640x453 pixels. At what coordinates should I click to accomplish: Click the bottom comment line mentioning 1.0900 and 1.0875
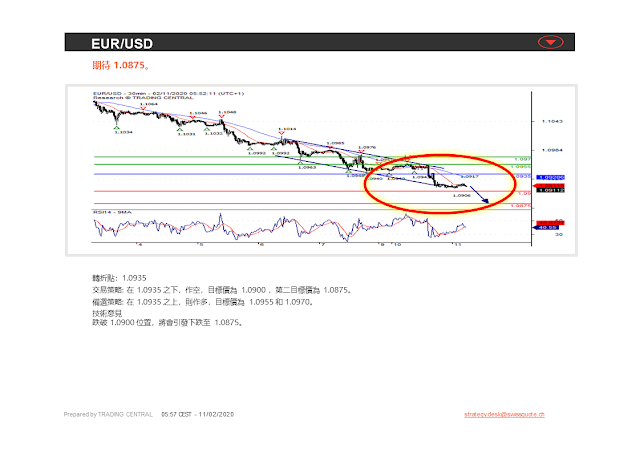tap(168, 322)
